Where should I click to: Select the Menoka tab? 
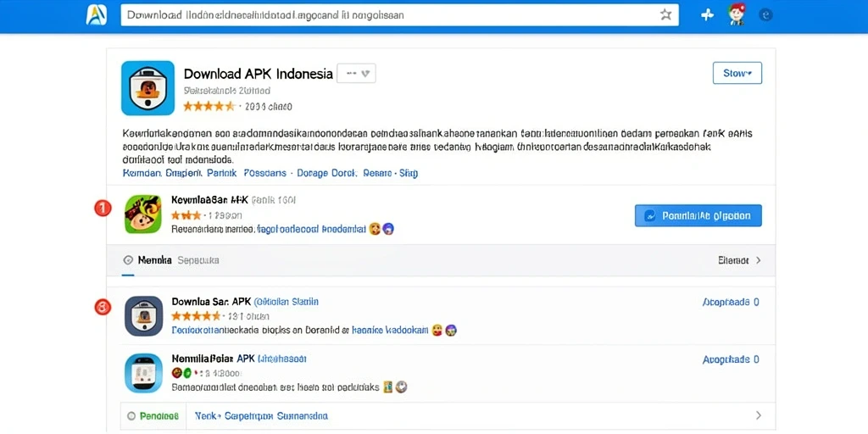pyautogui.click(x=154, y=259)
